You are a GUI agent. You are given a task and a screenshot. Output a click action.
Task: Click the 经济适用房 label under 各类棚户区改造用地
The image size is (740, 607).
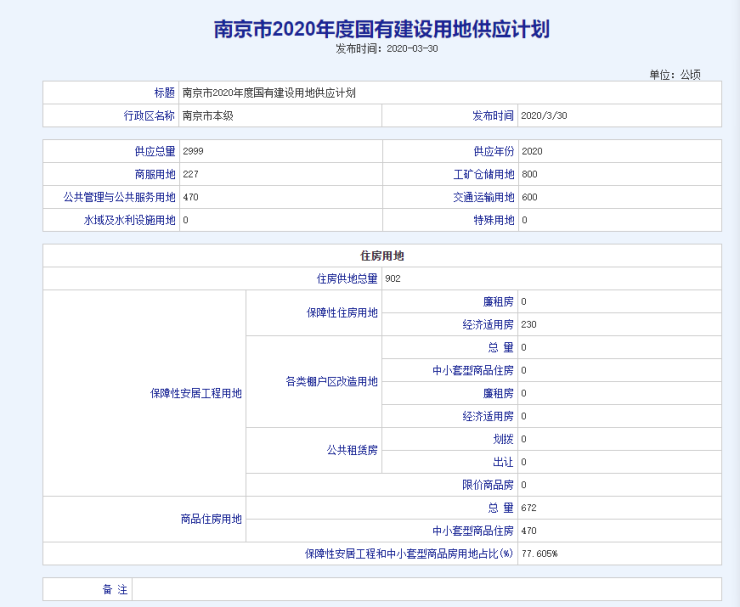488,416
